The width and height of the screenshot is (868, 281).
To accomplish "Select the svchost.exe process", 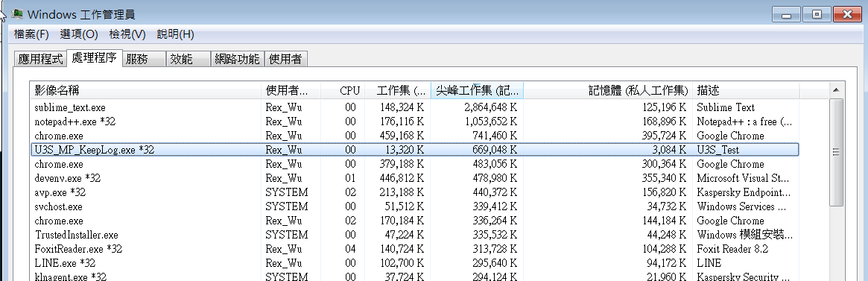I will click(x=414, y=206).
